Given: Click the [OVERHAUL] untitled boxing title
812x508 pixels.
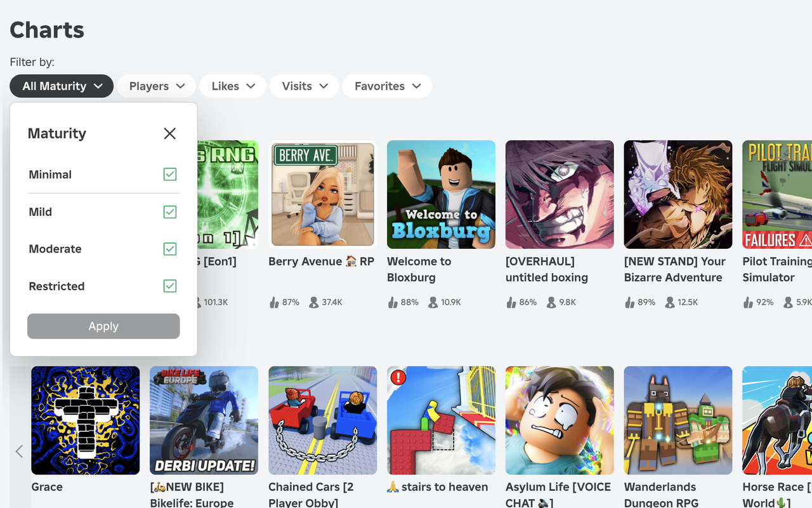Looking at the screenshot, I should (x=547, y=269).
